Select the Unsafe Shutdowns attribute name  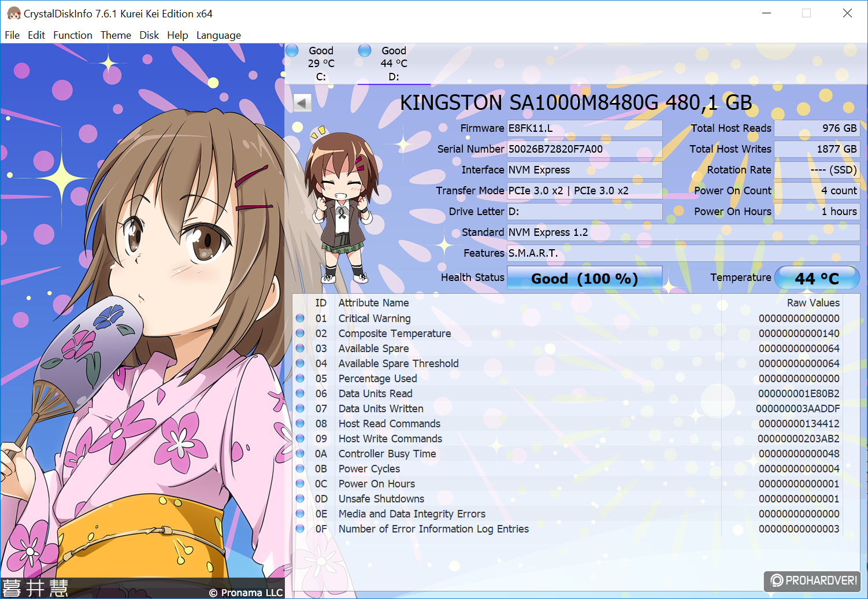click(x=381, y=499)
